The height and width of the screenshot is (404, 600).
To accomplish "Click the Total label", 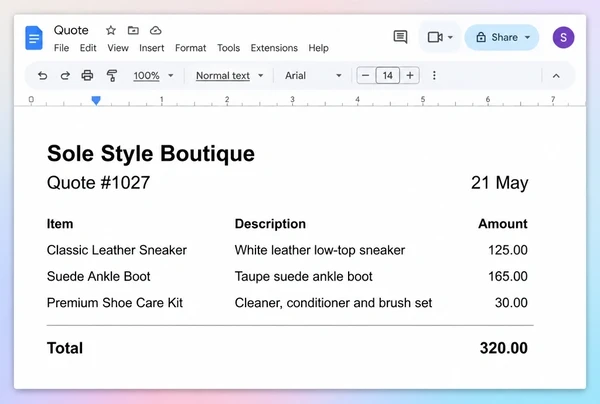I will (65, 348).
